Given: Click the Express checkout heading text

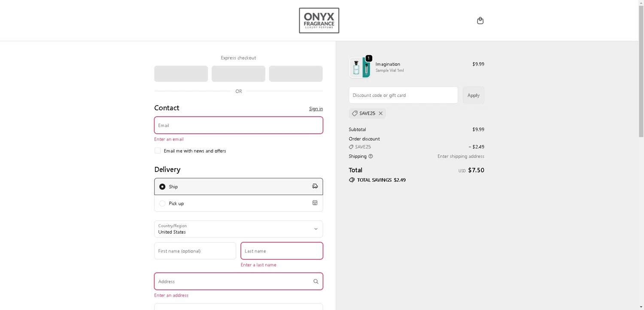Looking at the screenshot, I should point(238,58).
